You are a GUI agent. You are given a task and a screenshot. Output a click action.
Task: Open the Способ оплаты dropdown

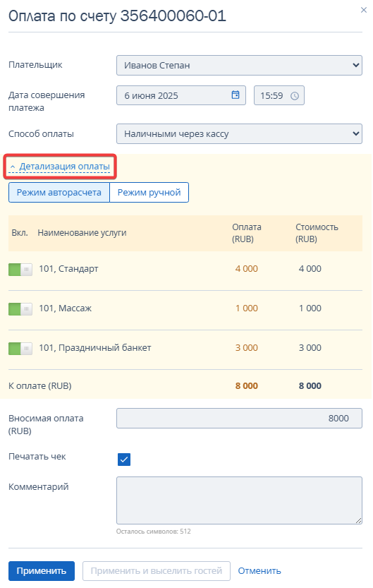click(x=239, y=134)
